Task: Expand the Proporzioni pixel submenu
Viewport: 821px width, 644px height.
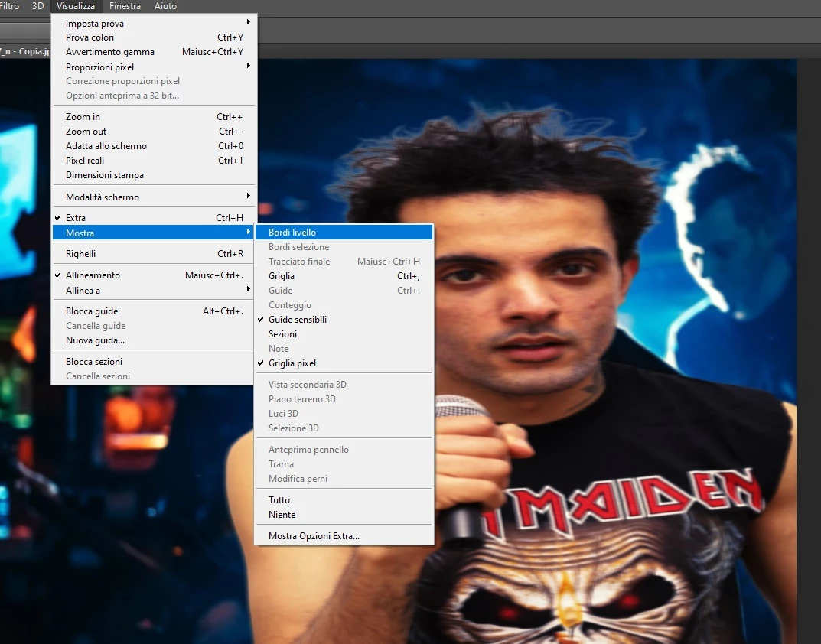Action: (155, 67)
